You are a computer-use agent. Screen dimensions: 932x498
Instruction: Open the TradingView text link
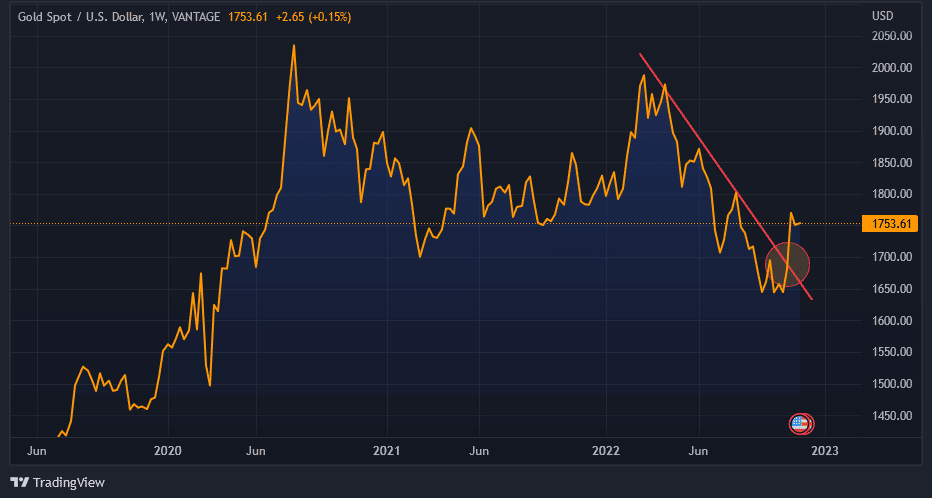(68, 482)
